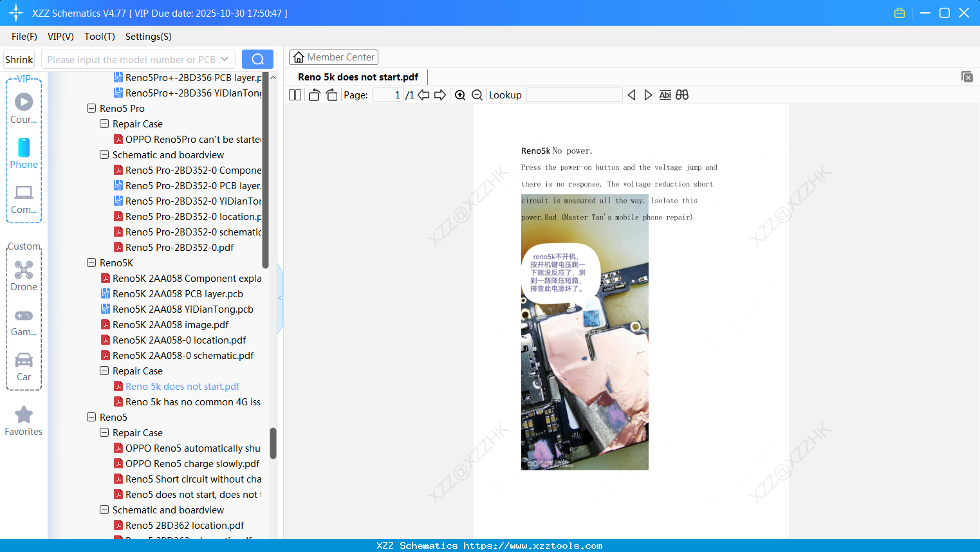This screenshot has height=552, width=980.
Task: Minimize the XZZ Schematics window
Action: point(925,13)
